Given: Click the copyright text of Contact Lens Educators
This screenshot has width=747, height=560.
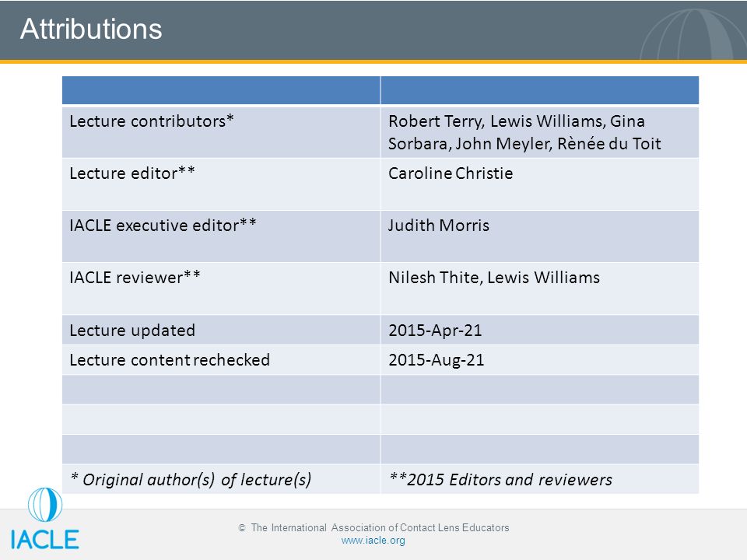Looking at the screenshot, I should tap(373, 527).
